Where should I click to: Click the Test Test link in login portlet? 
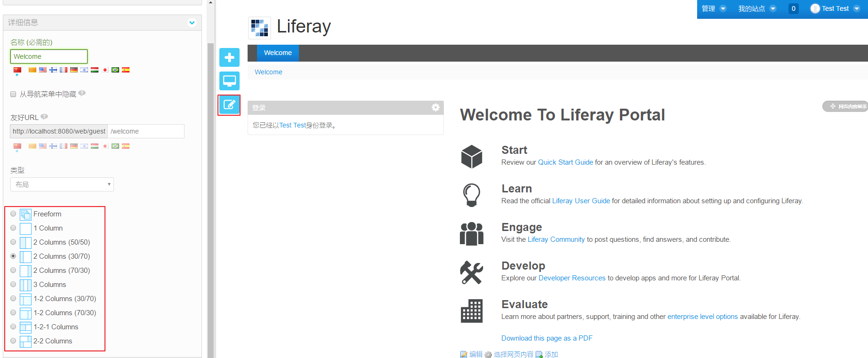(x=292, y=125)
